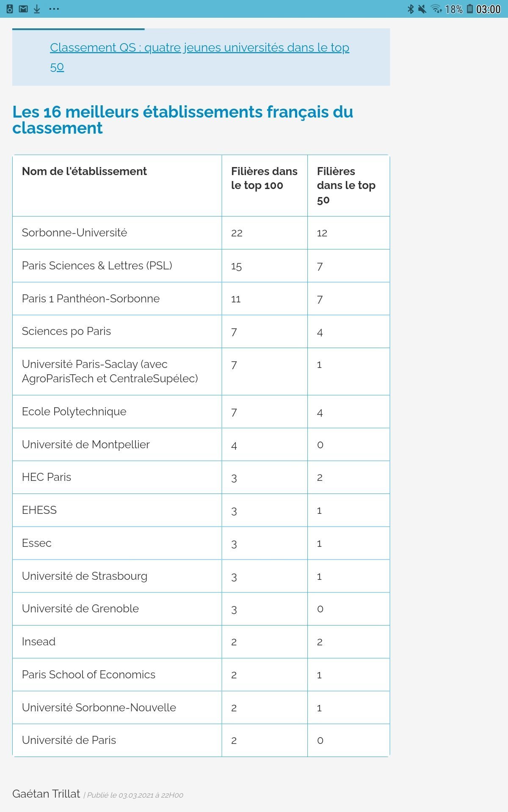Tap the Bluetooth status icon
Viewport: 508px width, 812px height.
tap(410, 9)
